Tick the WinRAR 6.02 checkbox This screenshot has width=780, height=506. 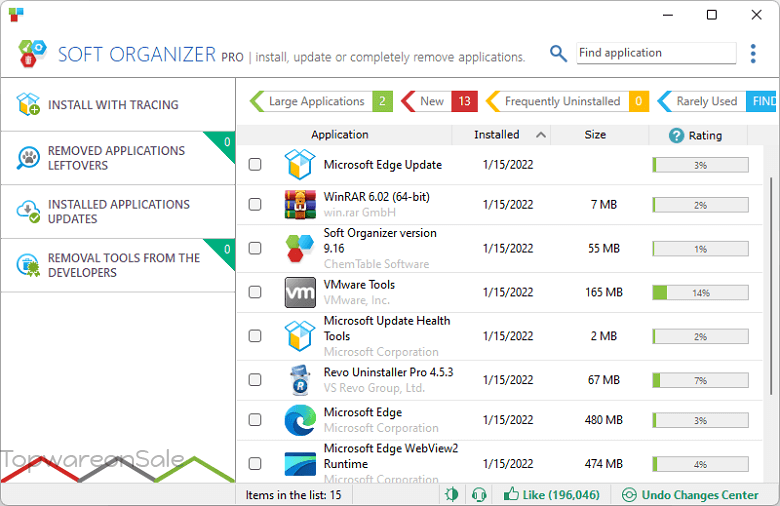[255, 204]
